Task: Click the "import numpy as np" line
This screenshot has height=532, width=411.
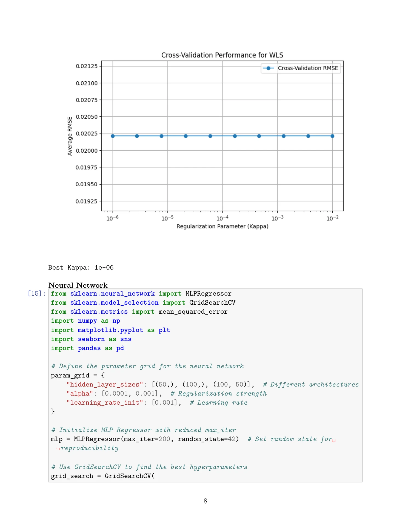Action: pyautogui.click(x=85, y=321)
